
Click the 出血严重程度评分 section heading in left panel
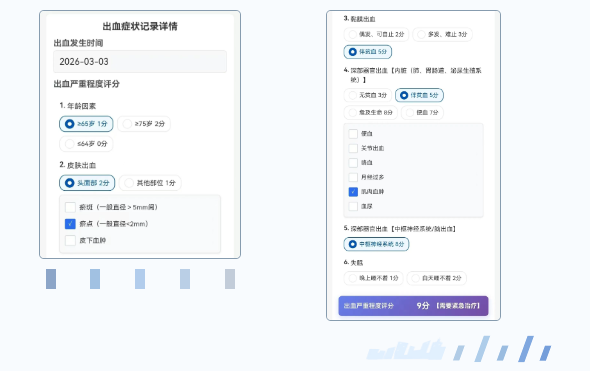click(87, 84)
